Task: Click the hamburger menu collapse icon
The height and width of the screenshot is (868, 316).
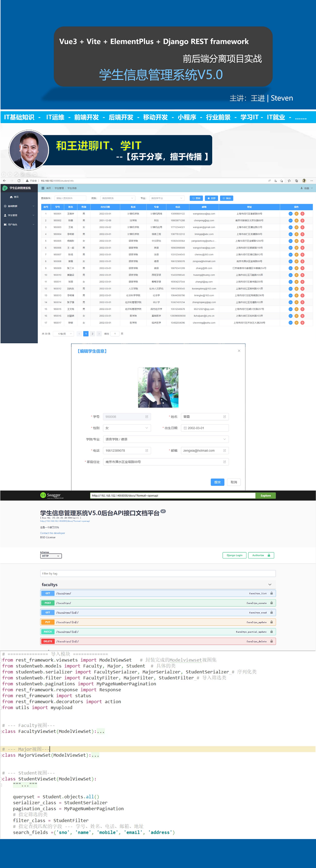Action: (43, 188)
